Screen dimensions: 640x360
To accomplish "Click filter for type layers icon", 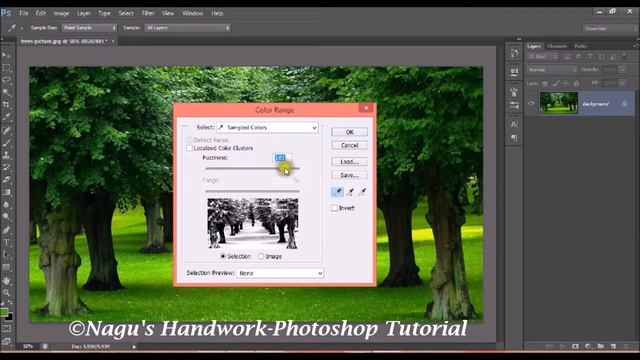I will [x=590, y=57].
